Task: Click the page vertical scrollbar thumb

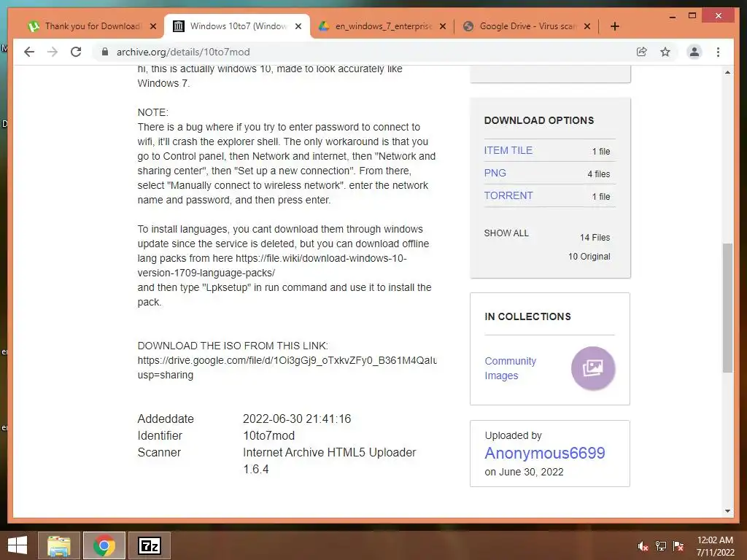Action: tap(727, 308)
